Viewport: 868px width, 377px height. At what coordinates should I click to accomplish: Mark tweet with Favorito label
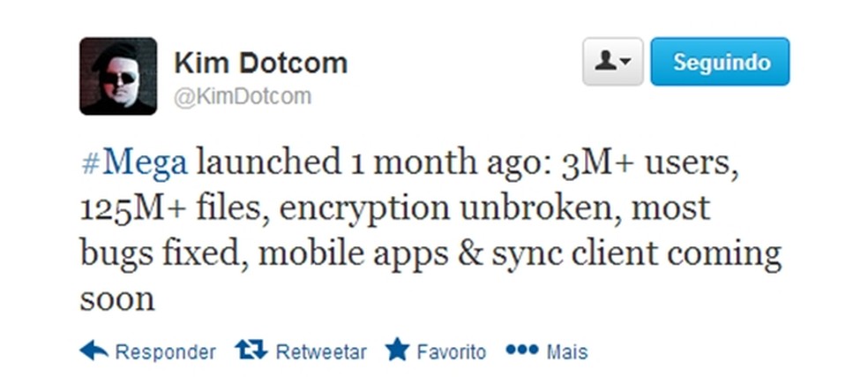(x=451, y=351)
